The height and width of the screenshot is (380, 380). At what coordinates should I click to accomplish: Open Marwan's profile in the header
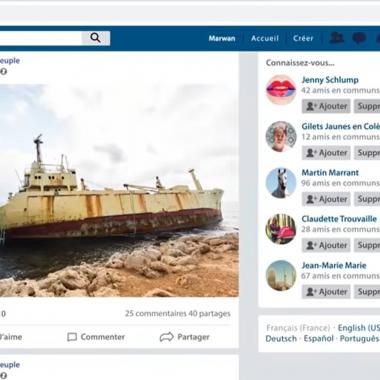click(222, 38)
